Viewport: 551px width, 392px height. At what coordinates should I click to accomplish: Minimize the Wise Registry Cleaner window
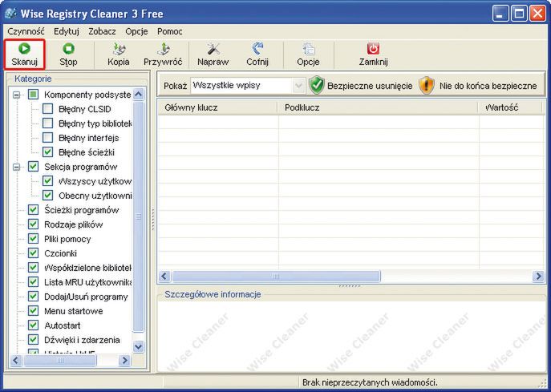(500, 14)
